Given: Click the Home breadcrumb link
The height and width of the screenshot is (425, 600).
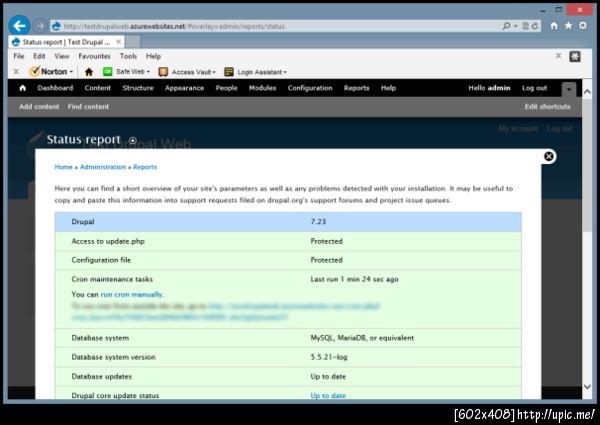Looking at the screenshot, I should pos(64,167).
